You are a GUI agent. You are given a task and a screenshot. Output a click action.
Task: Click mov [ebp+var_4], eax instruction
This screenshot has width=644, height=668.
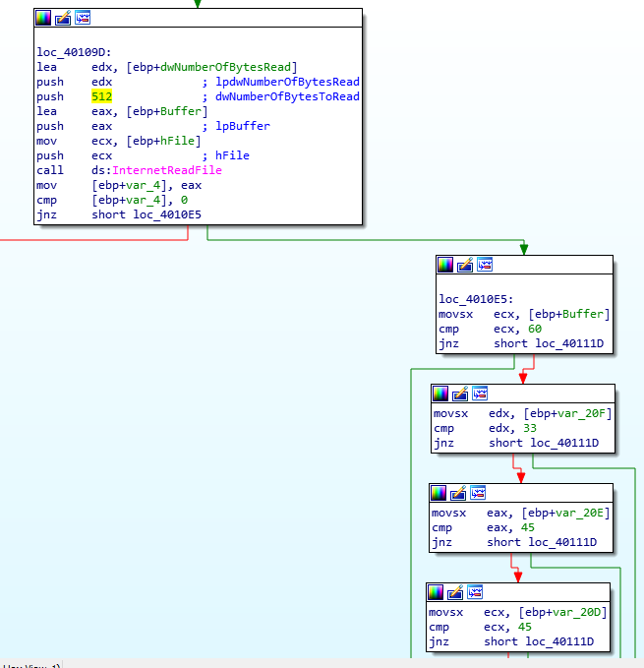[119, 185]
